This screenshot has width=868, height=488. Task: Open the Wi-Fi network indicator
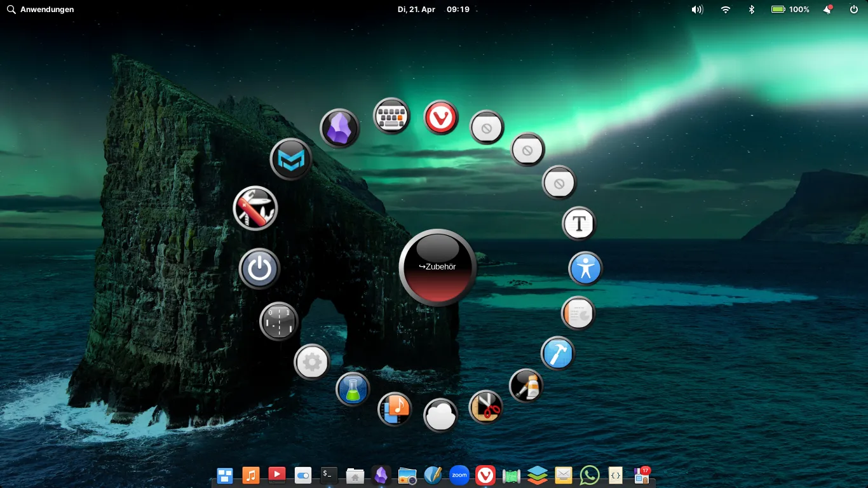[x=726, y=10]
